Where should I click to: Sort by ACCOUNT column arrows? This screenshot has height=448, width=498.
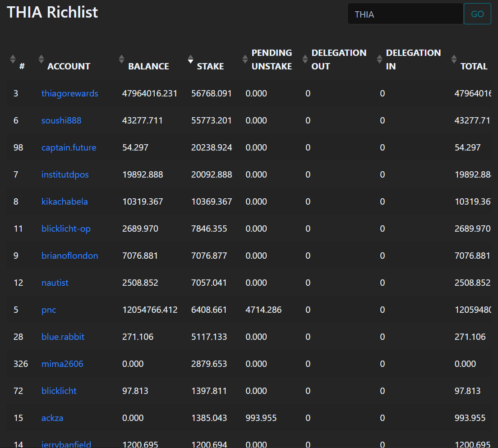coord(41,59)
